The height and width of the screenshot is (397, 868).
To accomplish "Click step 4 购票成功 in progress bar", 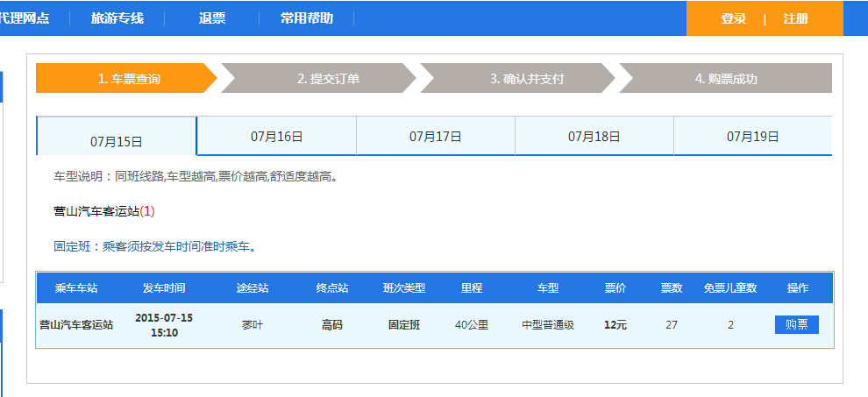I will coord(726,78).
